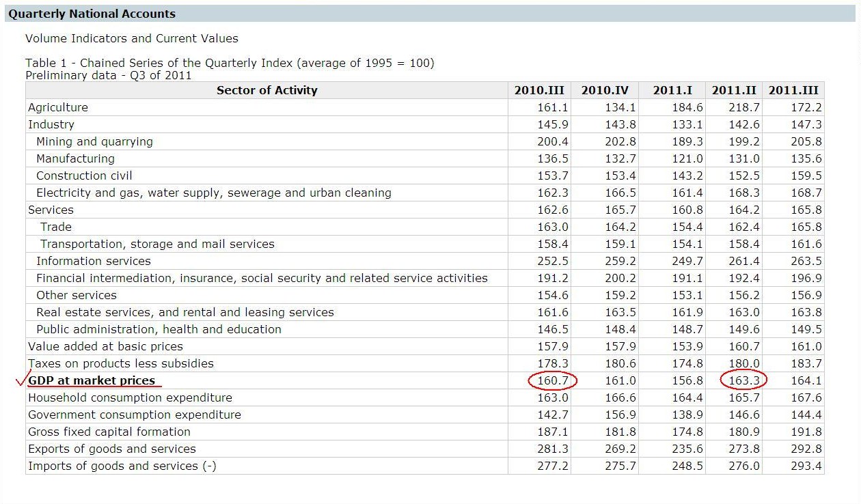Click Manufacturing 2011.I value 121.0

click(x=687, y=158)
